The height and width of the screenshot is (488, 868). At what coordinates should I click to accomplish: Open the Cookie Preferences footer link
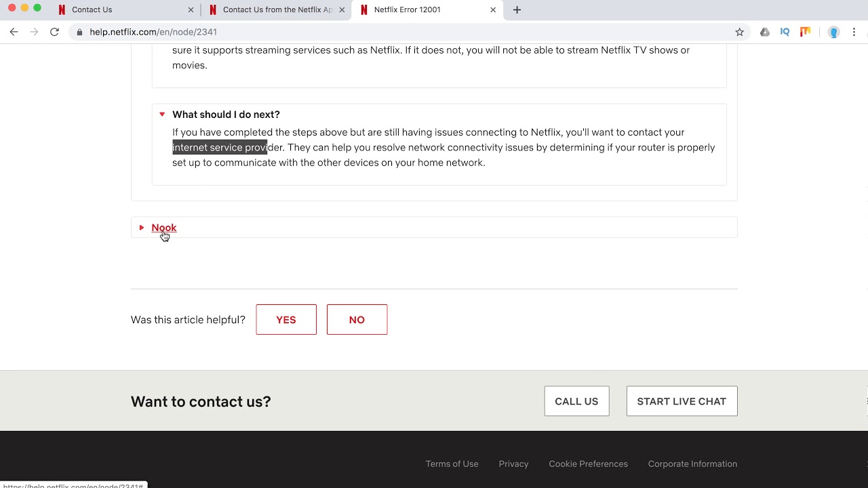(588, 464)
